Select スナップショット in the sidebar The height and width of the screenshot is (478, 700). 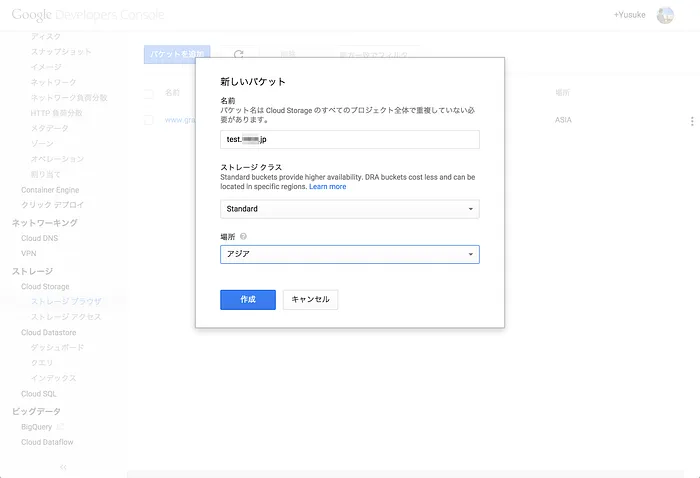click(61, 51)
